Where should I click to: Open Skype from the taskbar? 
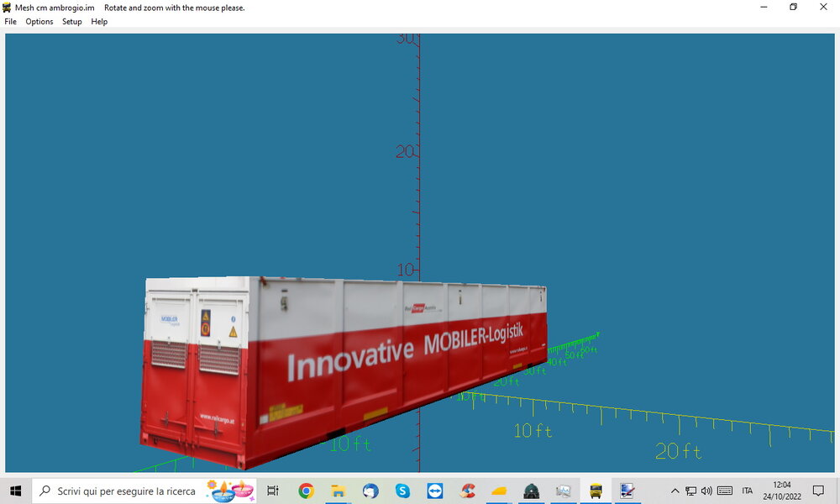[x=402, y=491]
